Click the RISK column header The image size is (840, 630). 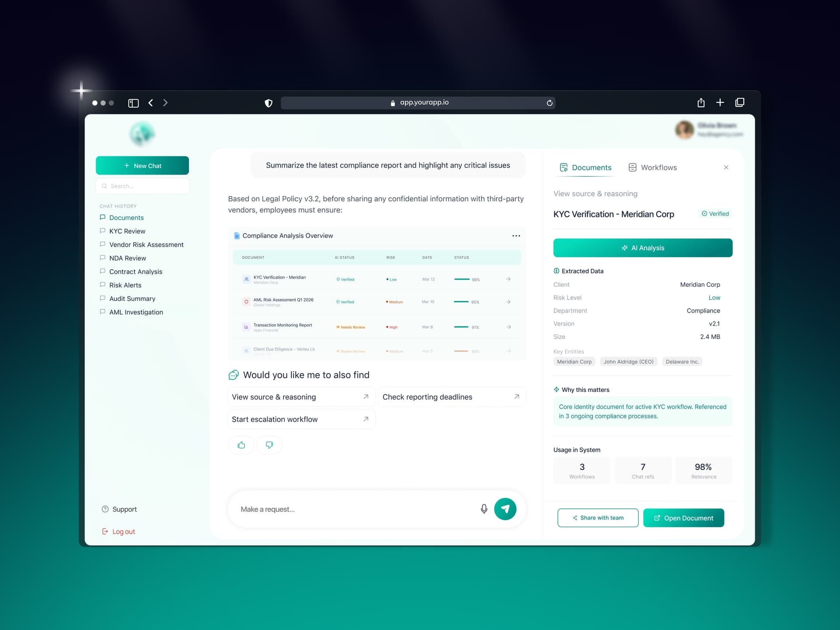tap(391, 258)
